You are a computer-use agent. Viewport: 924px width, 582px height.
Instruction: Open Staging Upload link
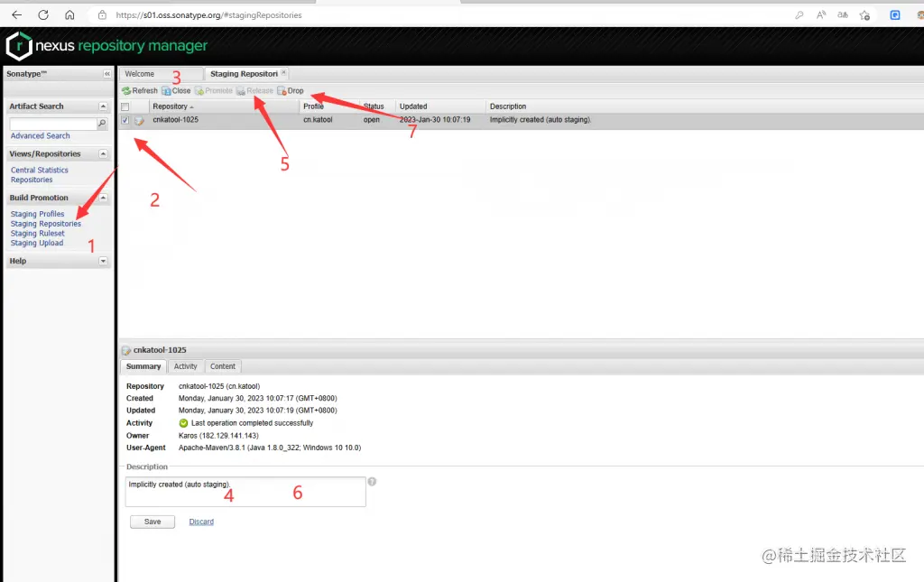(x=37, y=243)
